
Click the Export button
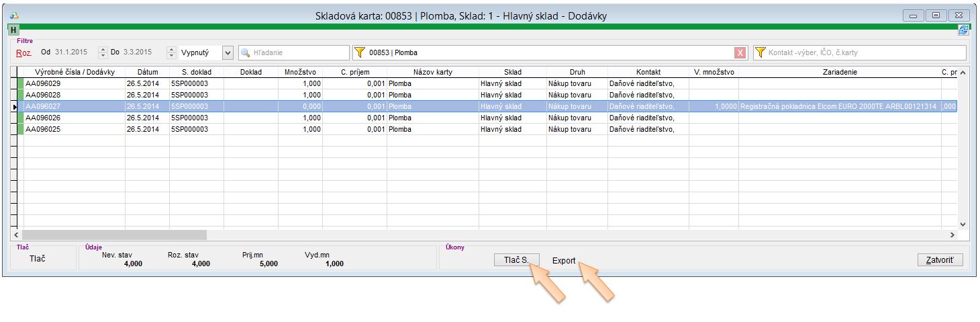(x=564, y=260)
